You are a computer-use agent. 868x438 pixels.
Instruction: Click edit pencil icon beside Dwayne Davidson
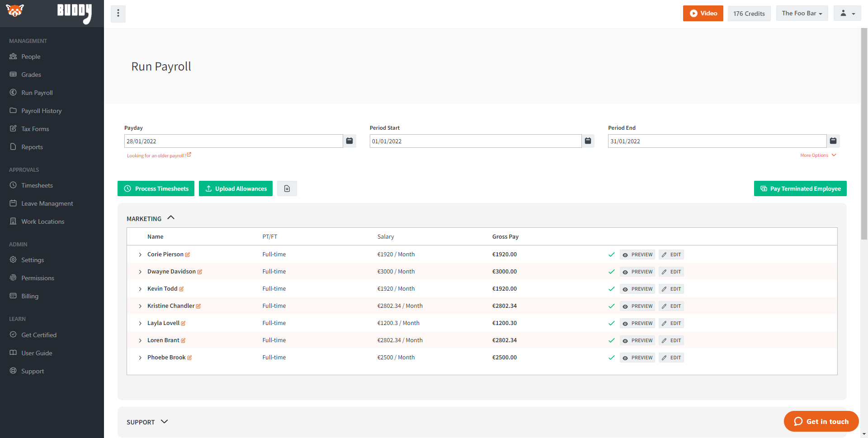point(200,272)
